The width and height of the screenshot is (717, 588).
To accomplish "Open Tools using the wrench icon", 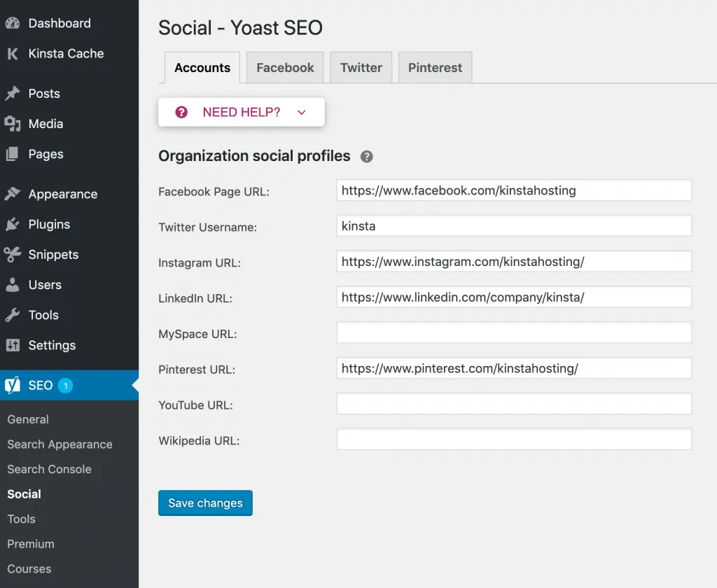I will point(15,315).
